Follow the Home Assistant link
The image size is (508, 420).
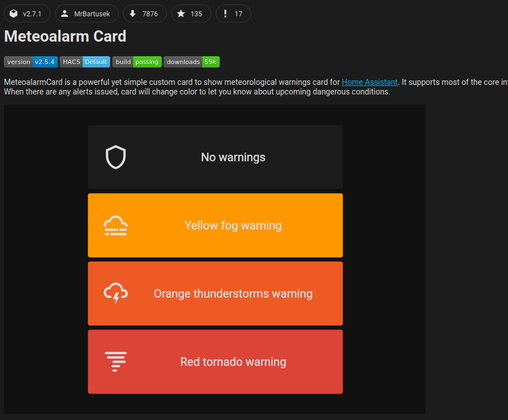(x=369, y=82)
